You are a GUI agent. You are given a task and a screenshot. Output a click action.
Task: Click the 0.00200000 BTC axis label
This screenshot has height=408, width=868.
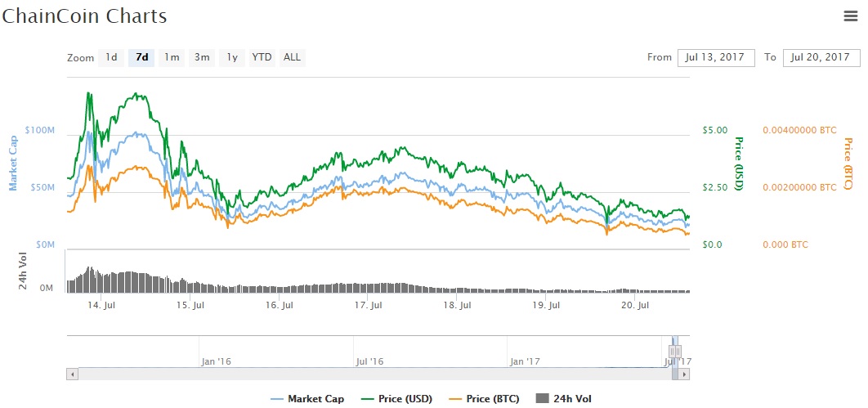point(800,187)
